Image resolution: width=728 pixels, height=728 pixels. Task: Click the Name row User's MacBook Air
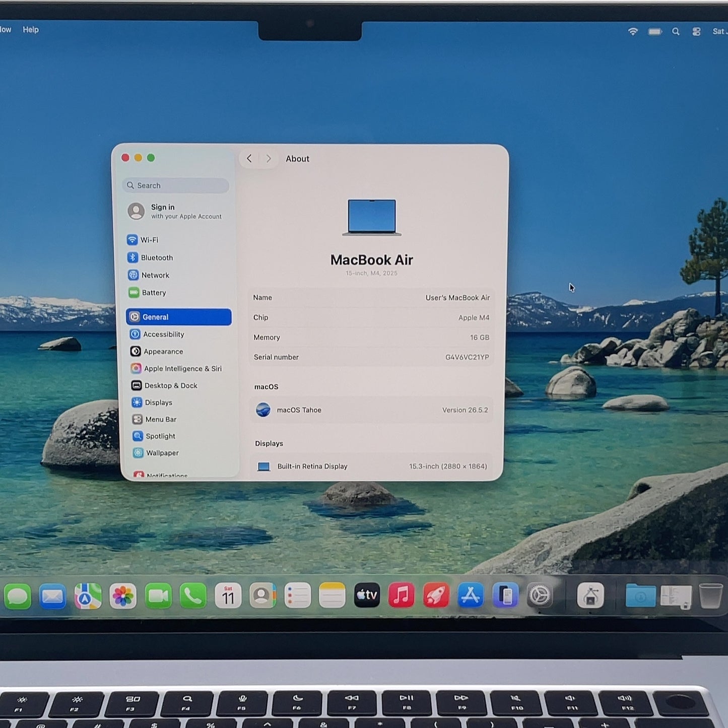pyautogui.click(x=371, y=298)
